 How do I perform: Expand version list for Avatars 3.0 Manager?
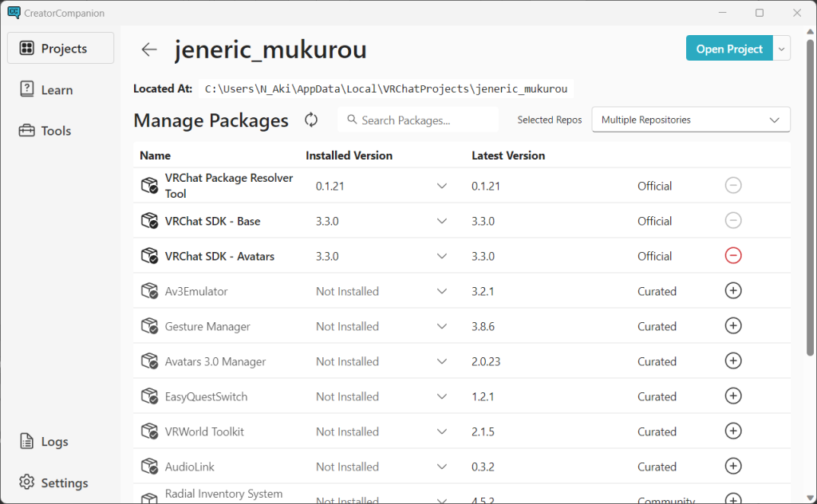click(442, 361)
